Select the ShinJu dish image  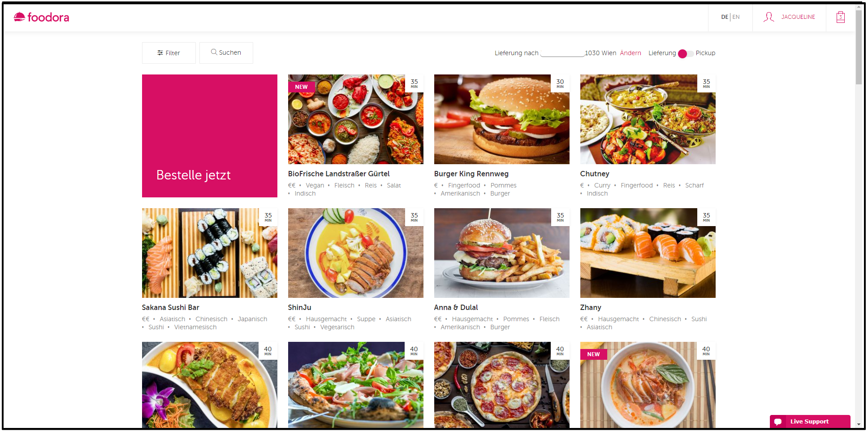coord(356,253)
